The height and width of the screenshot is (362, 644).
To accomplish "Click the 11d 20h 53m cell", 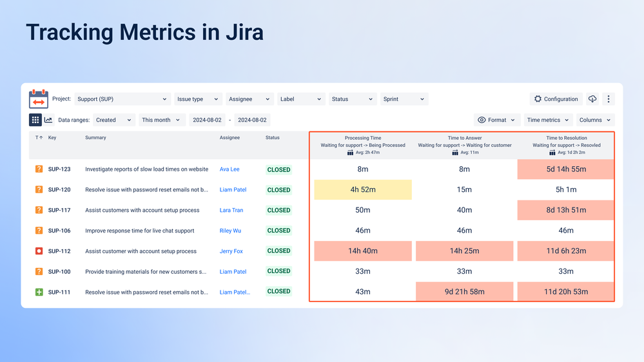I will coord(566,292).
